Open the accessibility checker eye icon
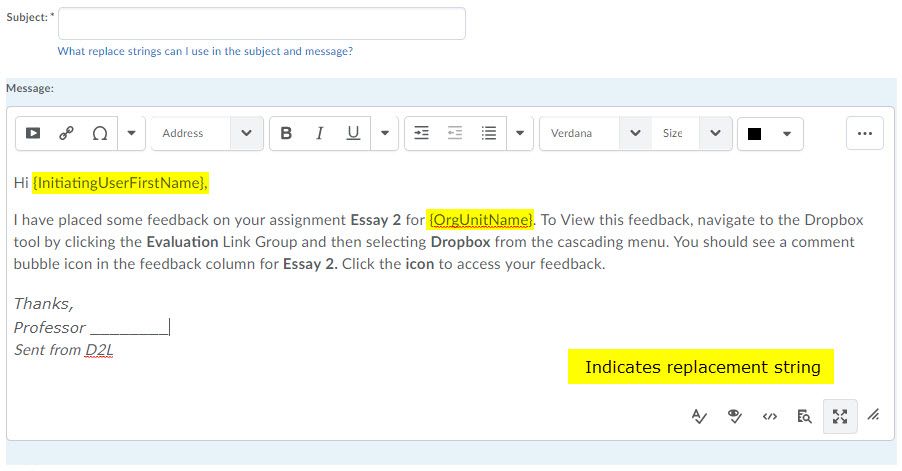Image resolution: width=902 pixels, height=471 pixels. [735, 416]
